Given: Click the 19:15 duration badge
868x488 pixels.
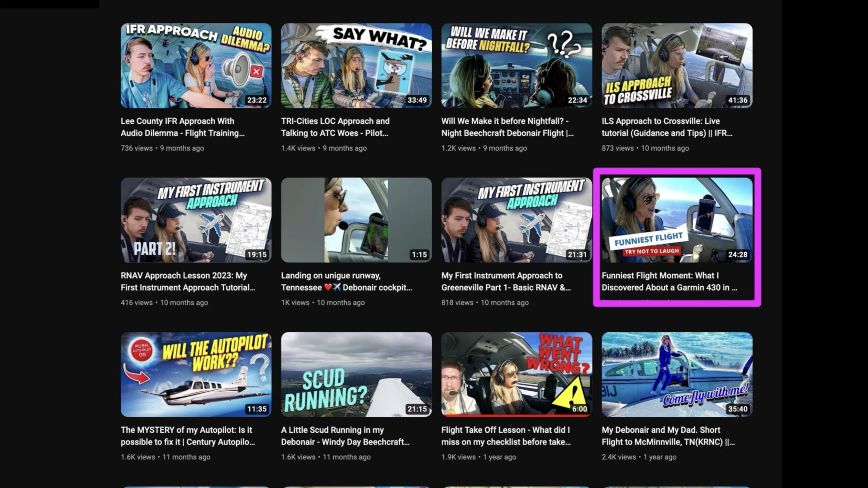Looking at the screenshot, I should click(256, 254).
